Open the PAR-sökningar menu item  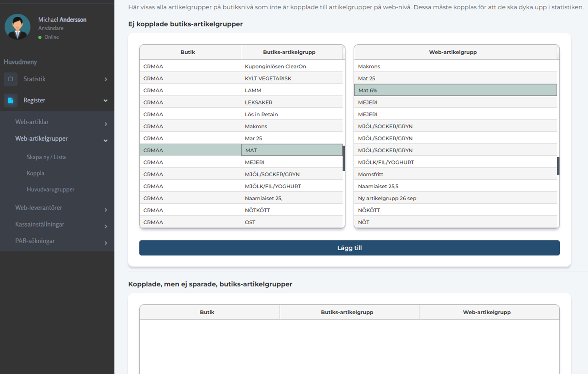[x=35, y=241]
